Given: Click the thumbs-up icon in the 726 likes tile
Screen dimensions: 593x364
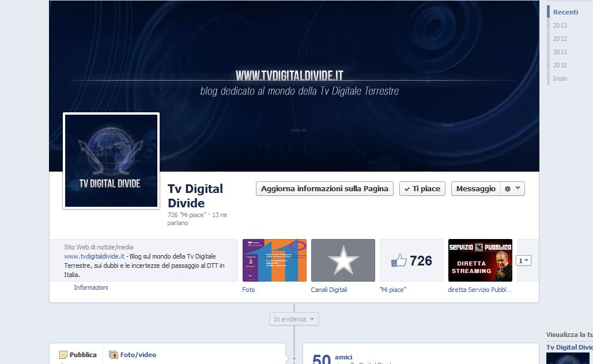Looking at the screenshot, I should tap(399, 260).
